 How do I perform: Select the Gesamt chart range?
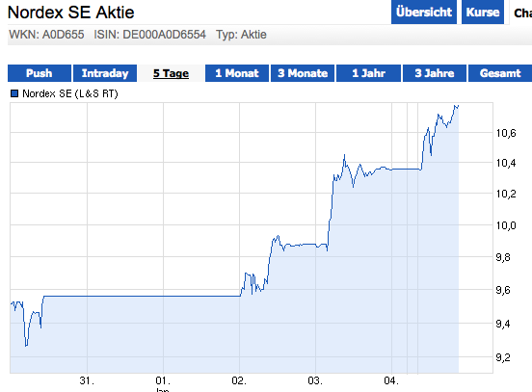coord(500,73)
